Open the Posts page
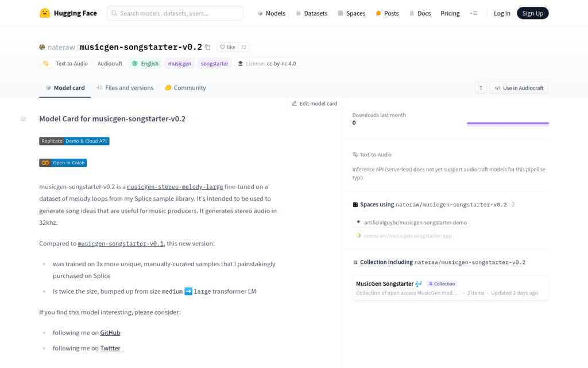This screenshot has width=588, height=368. (x=387, y=13)
